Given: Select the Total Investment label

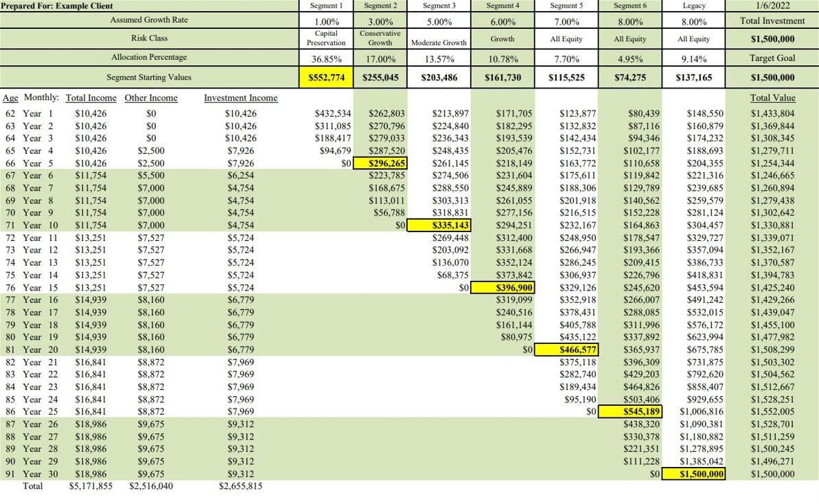Looking at the screenshot, I should click(x=772, y=21).
